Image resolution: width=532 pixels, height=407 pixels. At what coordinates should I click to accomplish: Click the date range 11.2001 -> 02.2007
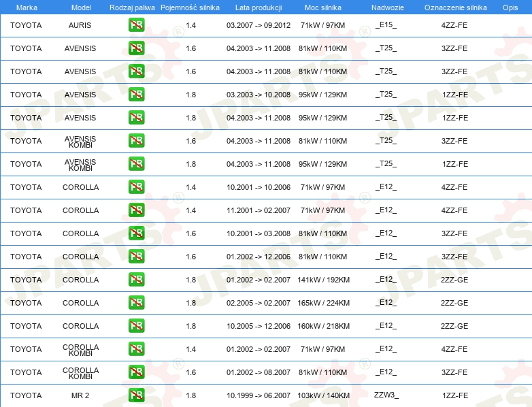(x=259, y=210)
